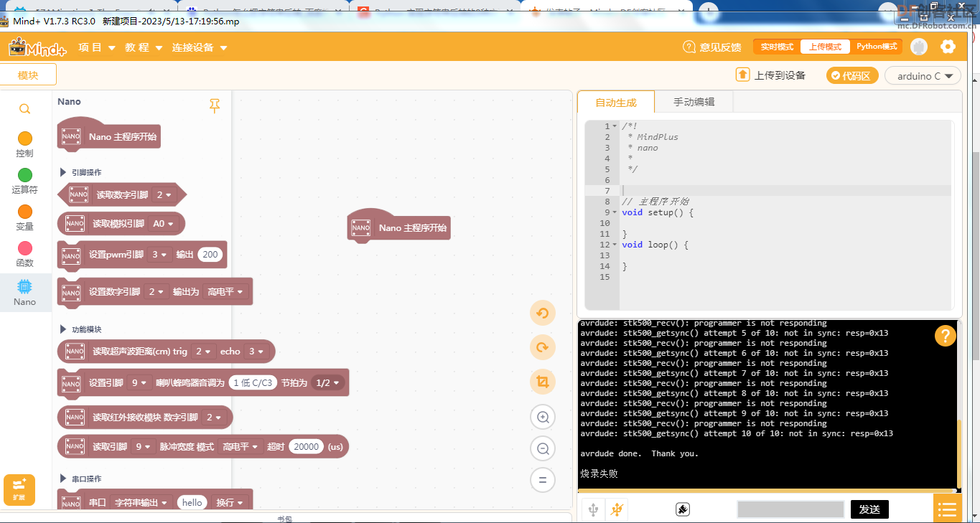Click the hello text field on serial block
980x523 pixels.
192,503
